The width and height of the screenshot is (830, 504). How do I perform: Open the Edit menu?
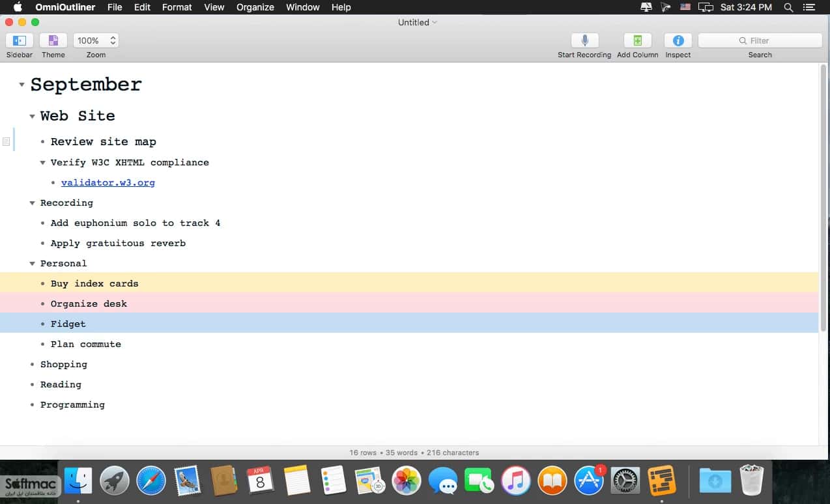[x=142, y=7]
